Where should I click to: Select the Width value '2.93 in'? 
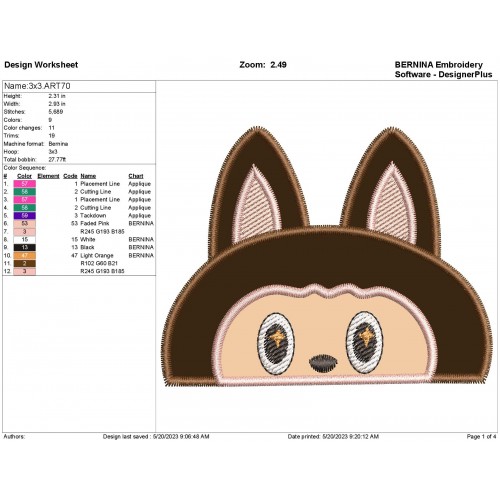[x=57, y=104]
